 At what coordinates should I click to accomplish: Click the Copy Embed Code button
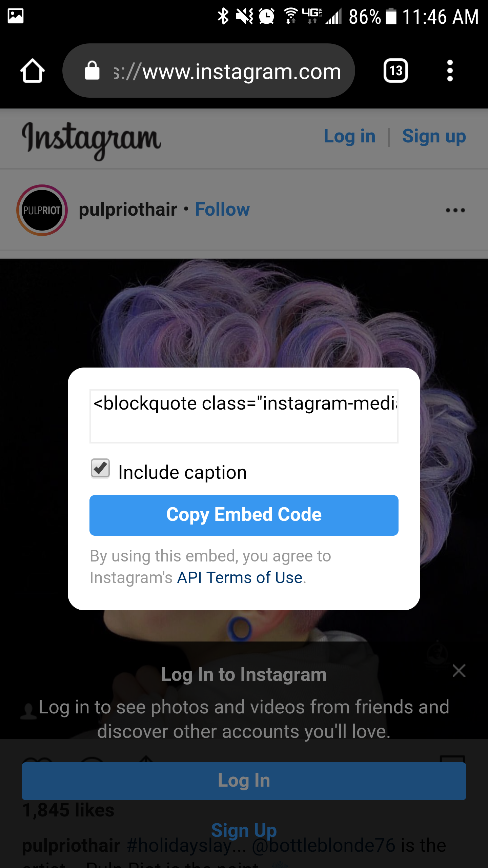[x=244, y=515]
